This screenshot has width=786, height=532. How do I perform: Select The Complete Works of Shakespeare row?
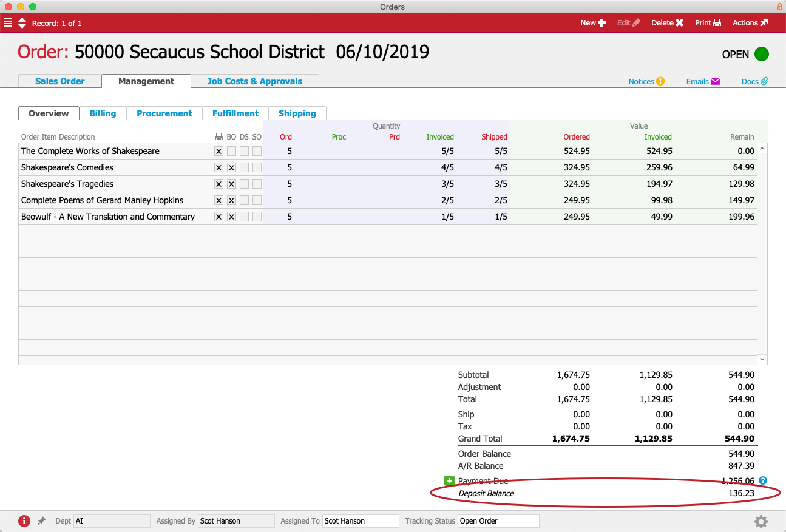coord(388,151)
